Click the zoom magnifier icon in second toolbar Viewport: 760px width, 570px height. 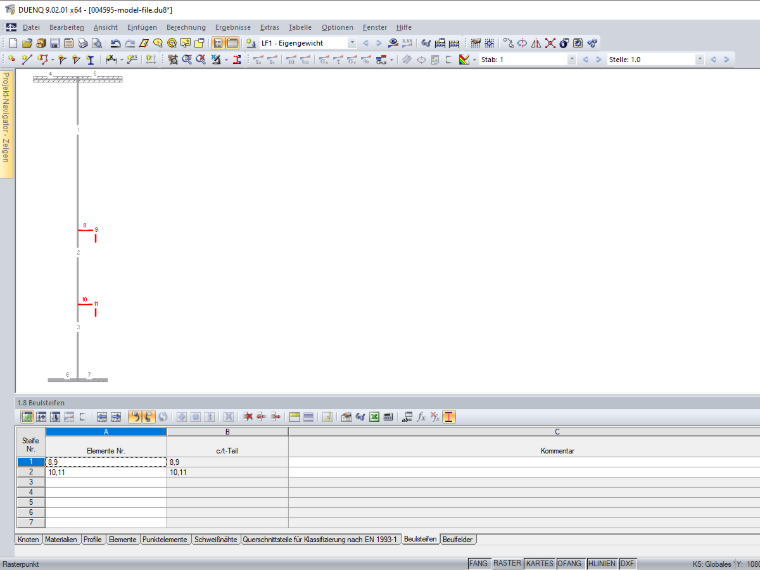[x=187, y=60]
